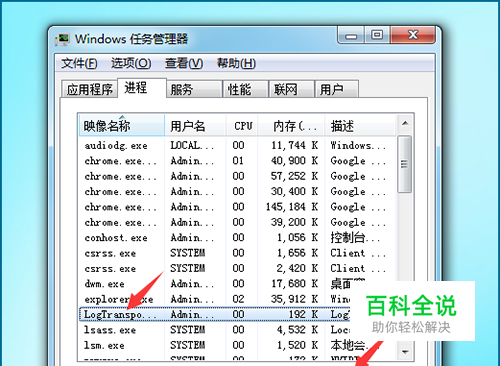This screenshot has width=500, height=366.
Task: Select the lsass.exe process
Action: click(x=215, y=330)
